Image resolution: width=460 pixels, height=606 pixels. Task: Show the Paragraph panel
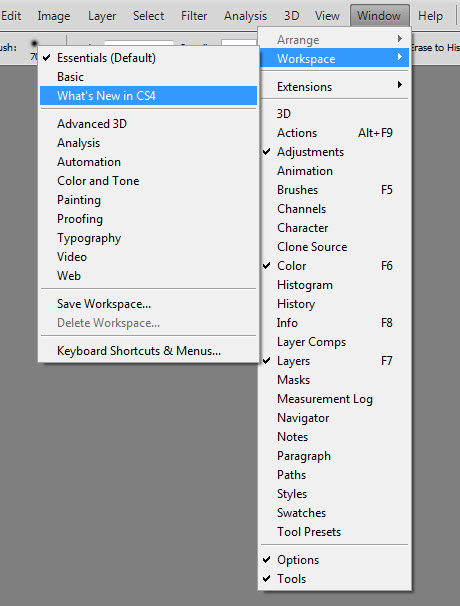pos(334,456)
